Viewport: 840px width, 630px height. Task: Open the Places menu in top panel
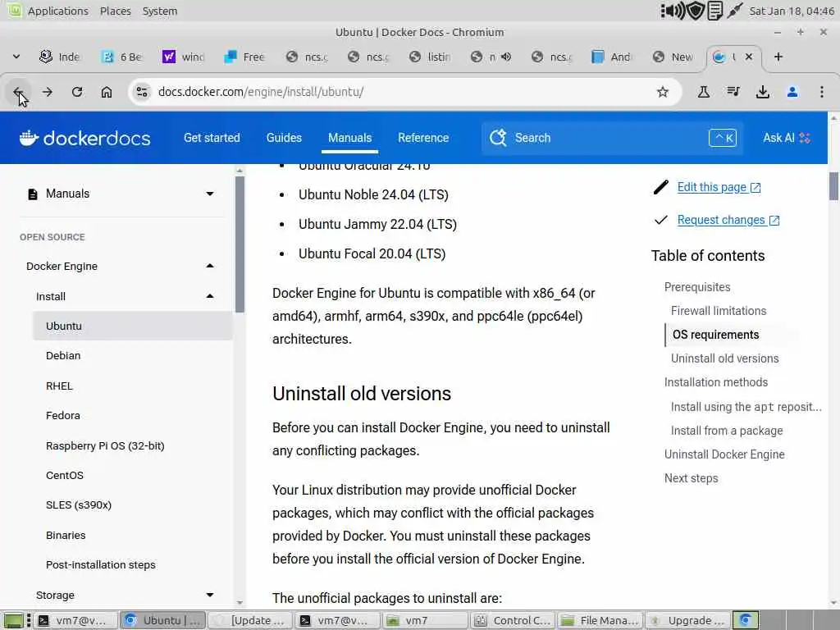(x=115, y=11)
